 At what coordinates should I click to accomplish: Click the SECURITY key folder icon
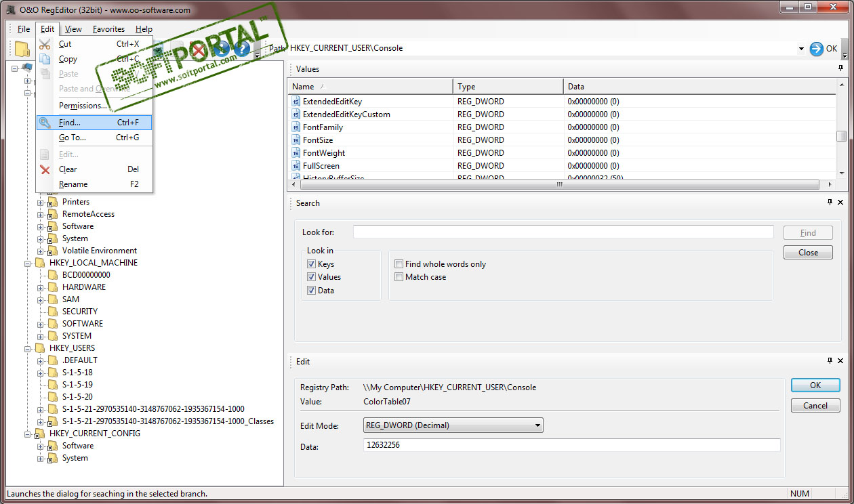click(x=53, y=312)
